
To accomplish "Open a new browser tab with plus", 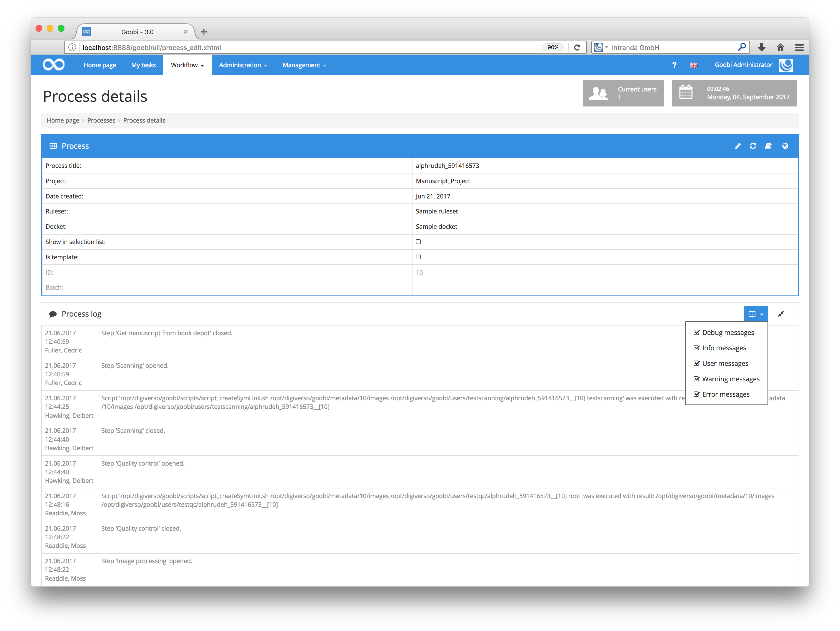I will click(204, 32).
